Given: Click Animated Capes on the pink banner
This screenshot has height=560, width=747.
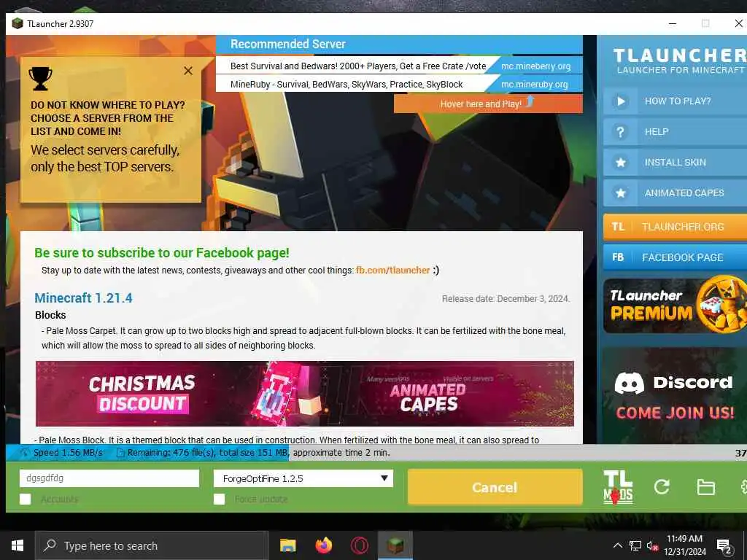Looking at the screenshot, I should [x=427, y=397].
